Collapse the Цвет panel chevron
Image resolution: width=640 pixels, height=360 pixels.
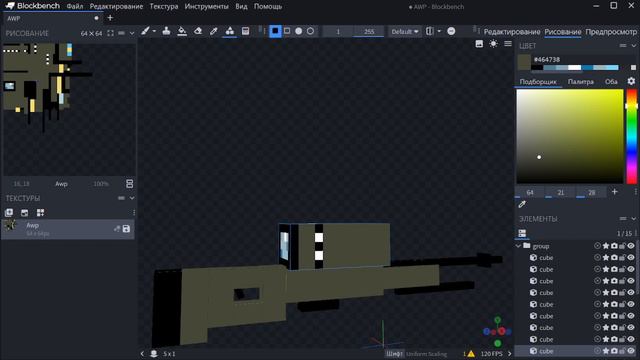click(633, 46)
